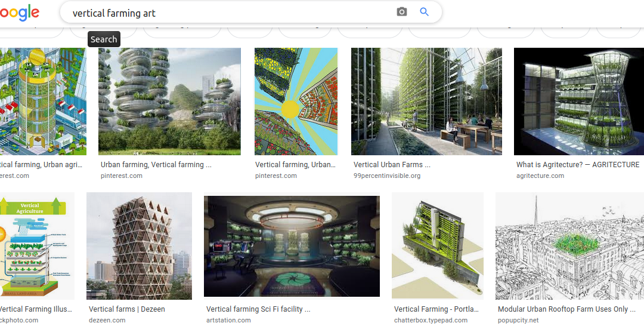This screenshot has width=644, height=329.
Task: Open the rooftop farm sketch thumbnail
Action: point(569,246)
